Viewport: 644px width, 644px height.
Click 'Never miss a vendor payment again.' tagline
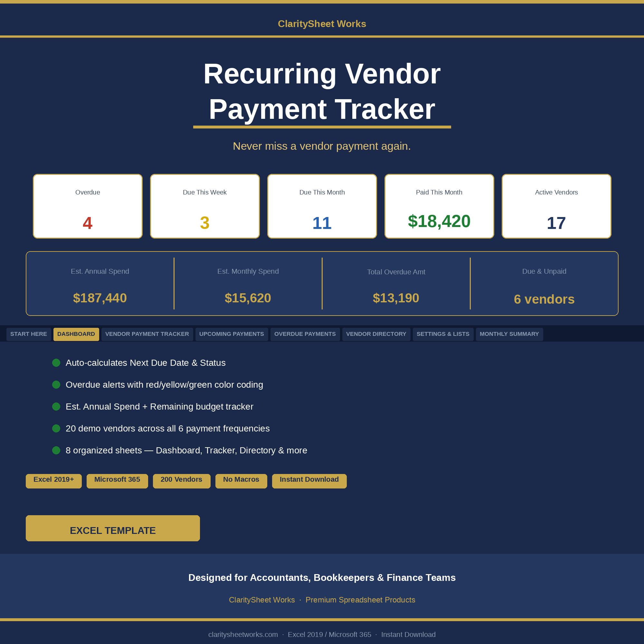point(322,146)
